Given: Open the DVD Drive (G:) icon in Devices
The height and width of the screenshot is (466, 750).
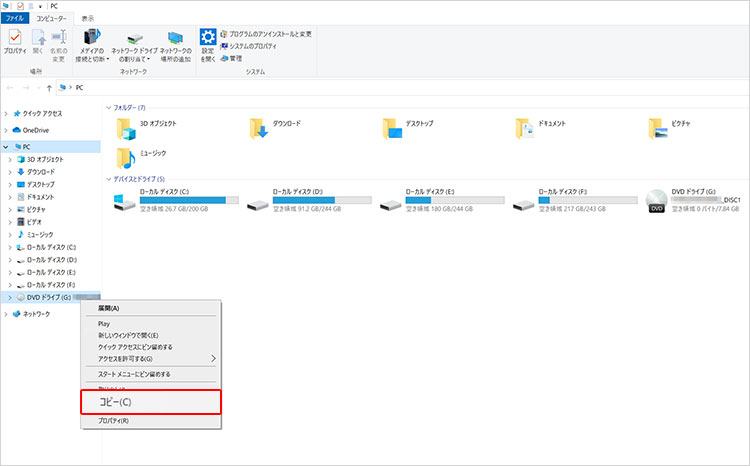Looking at the screenshot, I should (656, 201).
